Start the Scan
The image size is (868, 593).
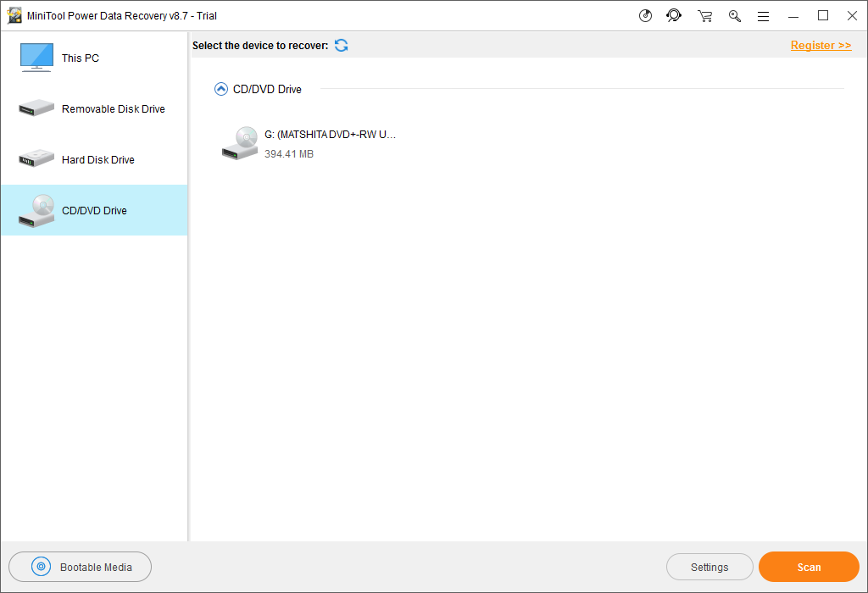tap(809, 567)
